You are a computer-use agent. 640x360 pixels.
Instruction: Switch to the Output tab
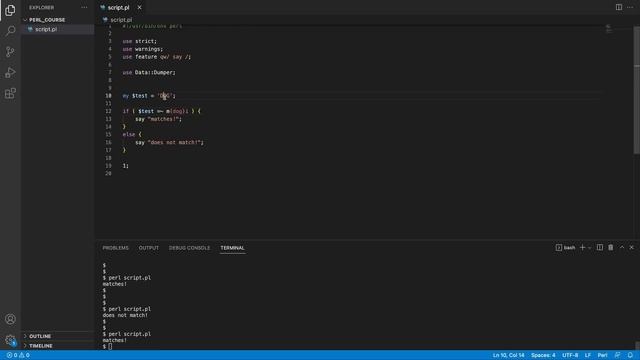coord(149,248)
